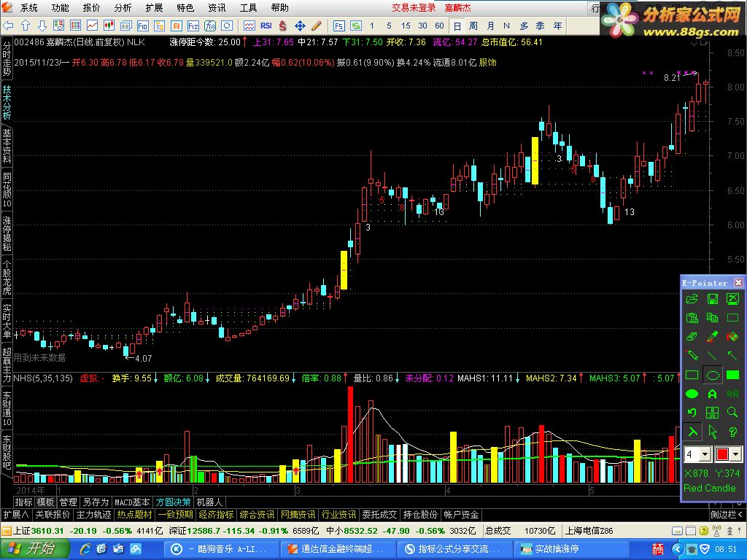Screen dimensions: 747x560
Task: Select the hollow ellipse tool in E-Pointer
Action: click(712, 376)
